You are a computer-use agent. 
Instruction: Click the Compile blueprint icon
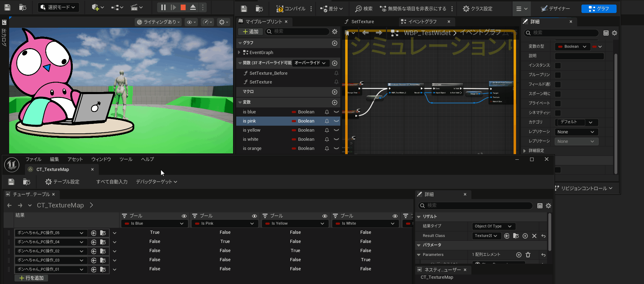tap(279, 9)
